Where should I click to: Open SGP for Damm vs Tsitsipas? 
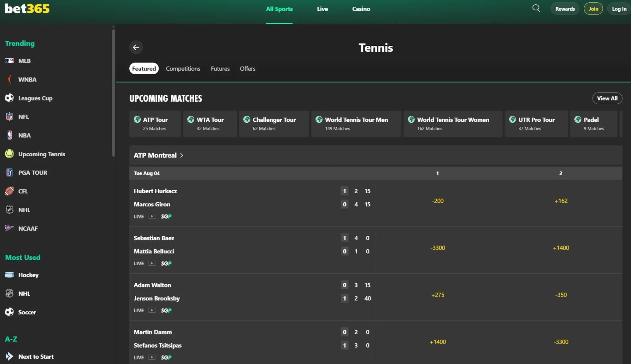166,357
